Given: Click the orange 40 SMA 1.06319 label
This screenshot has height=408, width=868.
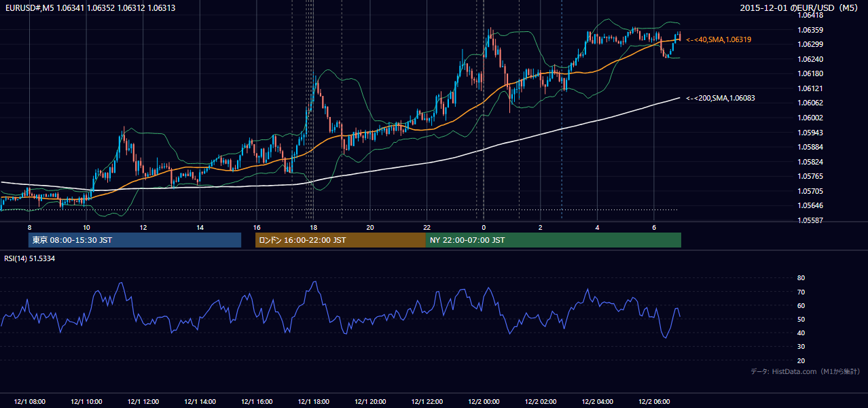Looking at the screenshot, I should (719, 40).
